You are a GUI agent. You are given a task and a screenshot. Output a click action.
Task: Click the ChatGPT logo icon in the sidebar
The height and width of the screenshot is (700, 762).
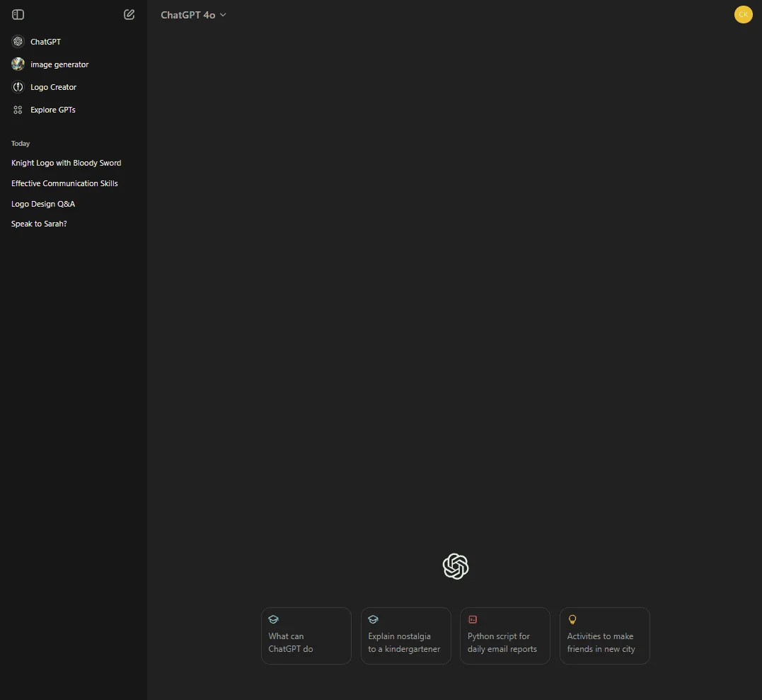click(18, 41)
